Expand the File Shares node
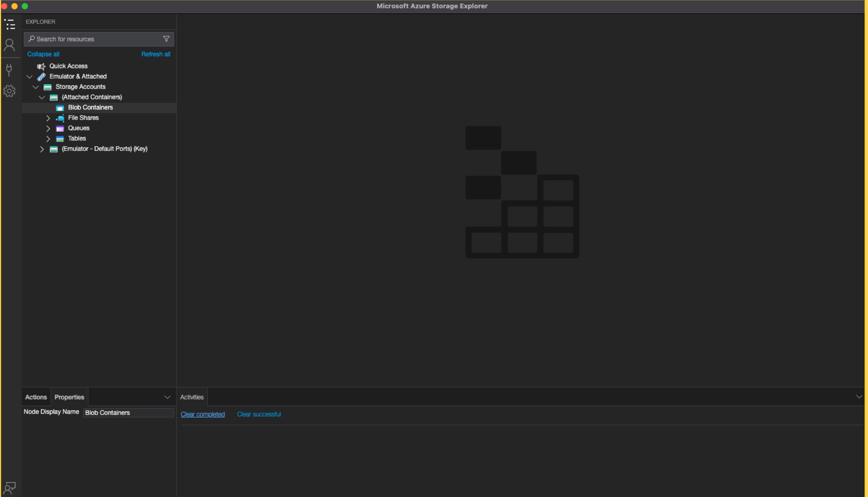This screenshot has width=868, height=497. pyautogui.click(x=48, y=118)
